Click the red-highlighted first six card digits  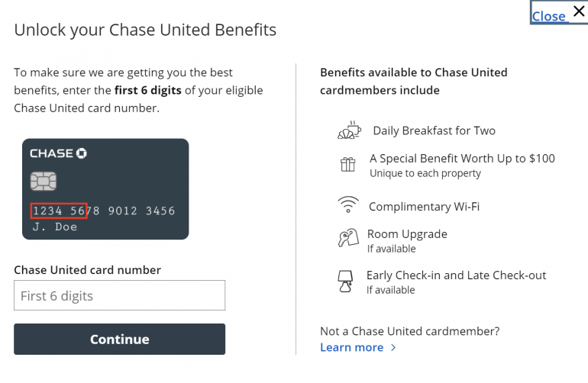click(60, 211)
